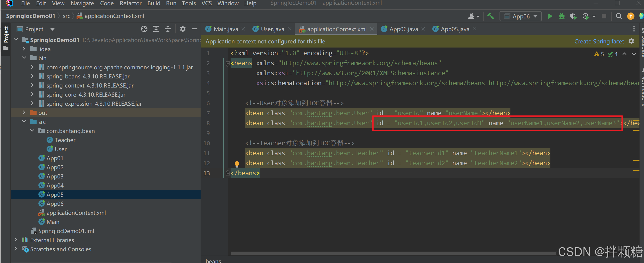This screenshot has width=644, height=263.
Task: Expand the out folder in tree
Action: [x=24, y=113]
